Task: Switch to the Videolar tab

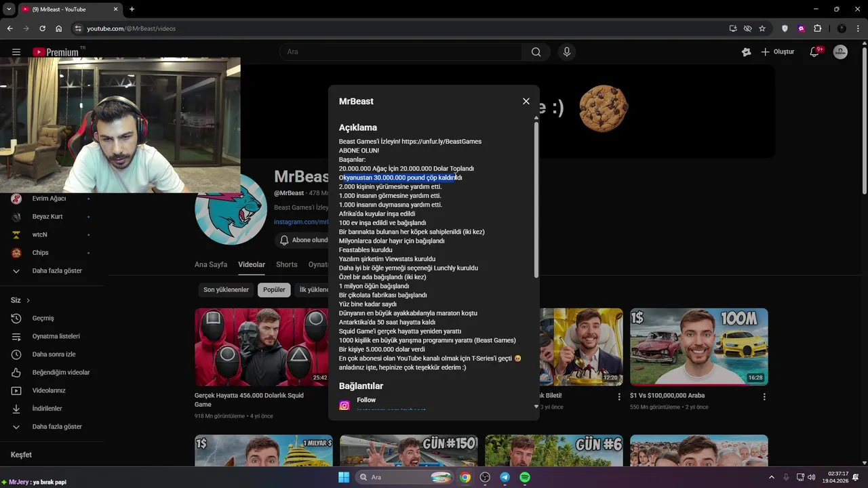Action: [x=252, y=264]
